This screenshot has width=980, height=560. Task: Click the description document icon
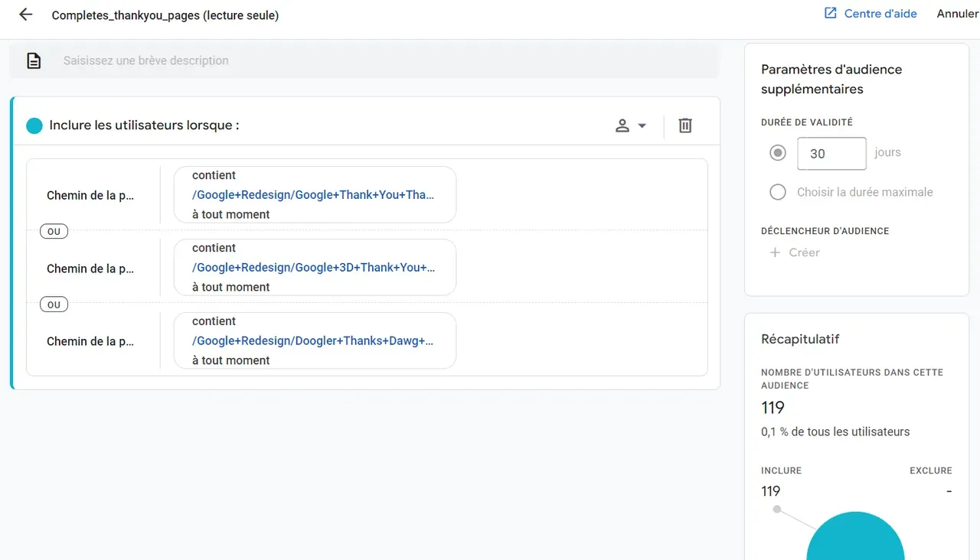tap(34, 60)
